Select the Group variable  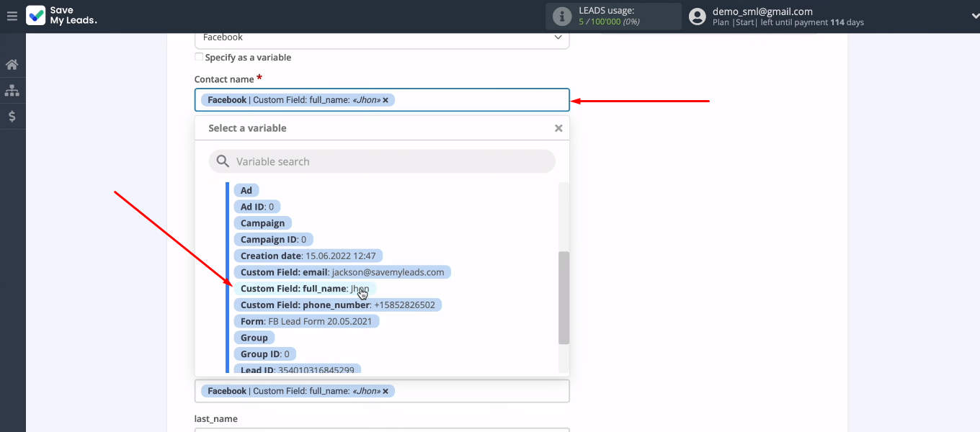(254, 338)
